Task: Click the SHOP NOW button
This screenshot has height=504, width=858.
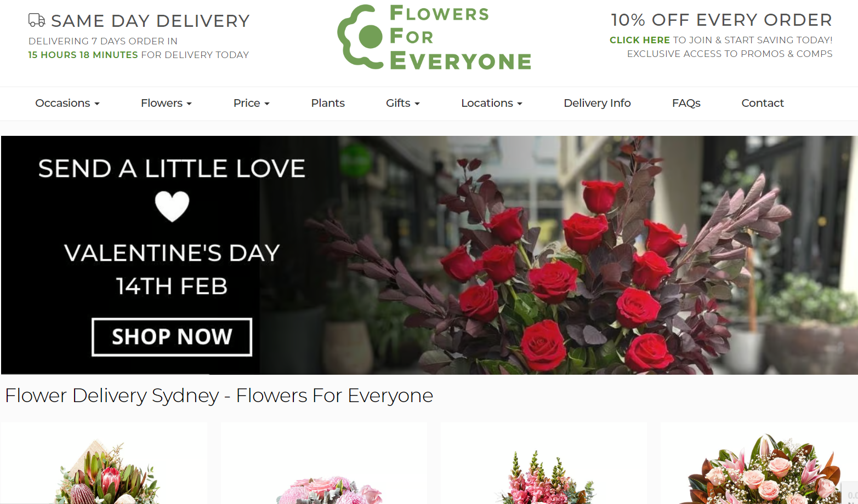Action: click(x=172, y=337)
